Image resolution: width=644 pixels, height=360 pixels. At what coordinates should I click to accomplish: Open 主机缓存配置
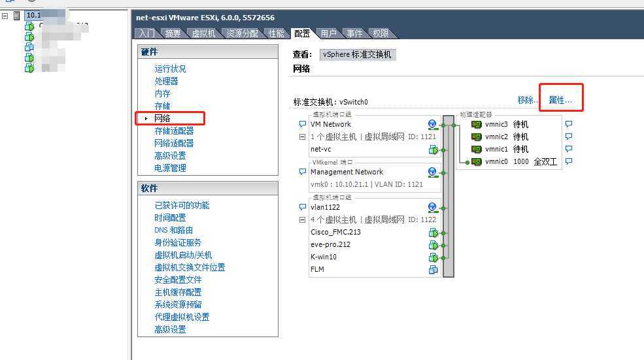178,292
